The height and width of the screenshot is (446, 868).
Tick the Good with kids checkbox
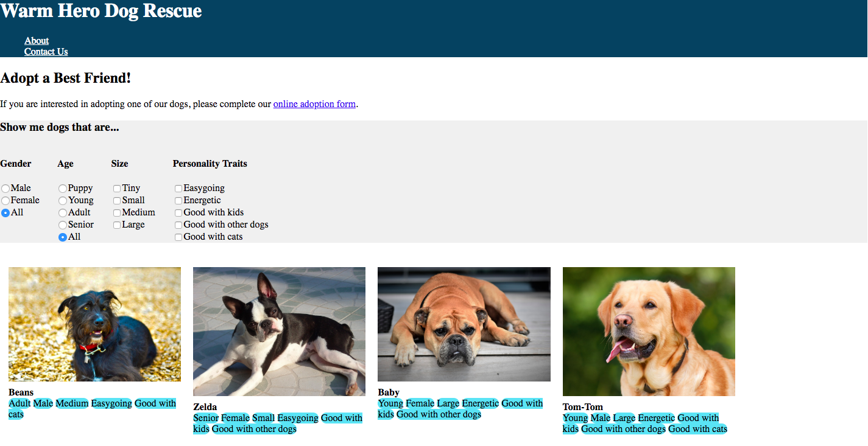(178, 213)
